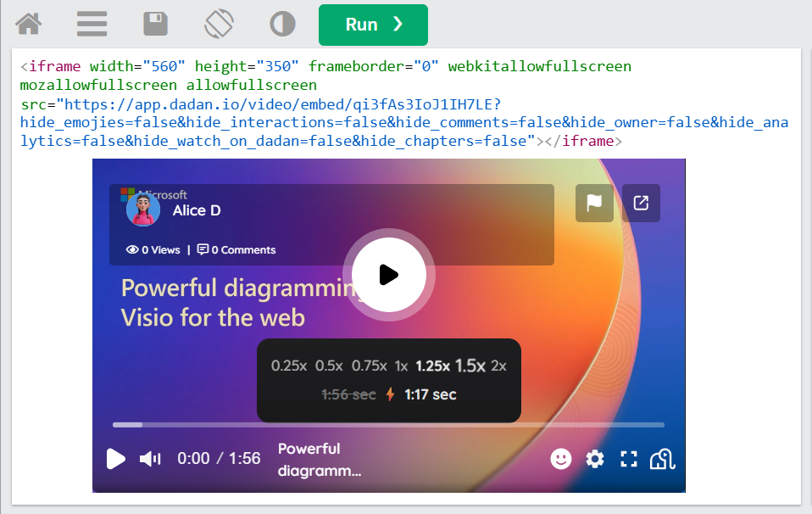
Task: Save the current code
Action: point(155,24)
